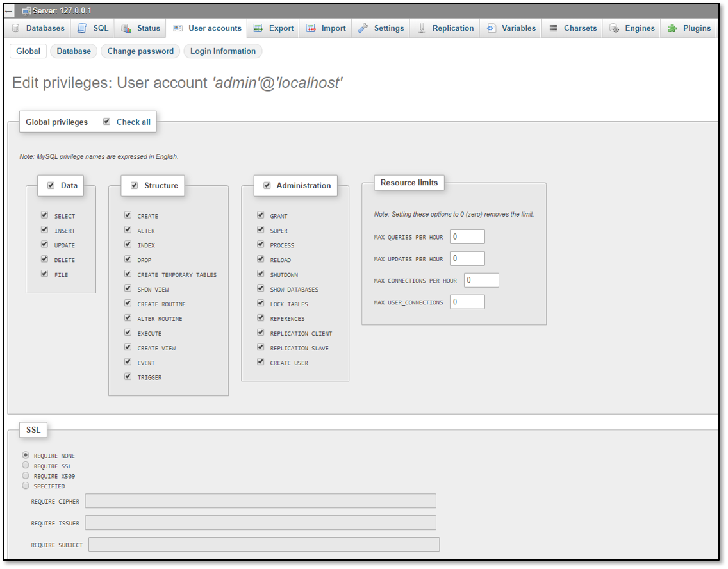Uncheck the SUPER privilege

pyautogui.click(x=260, y=229)
